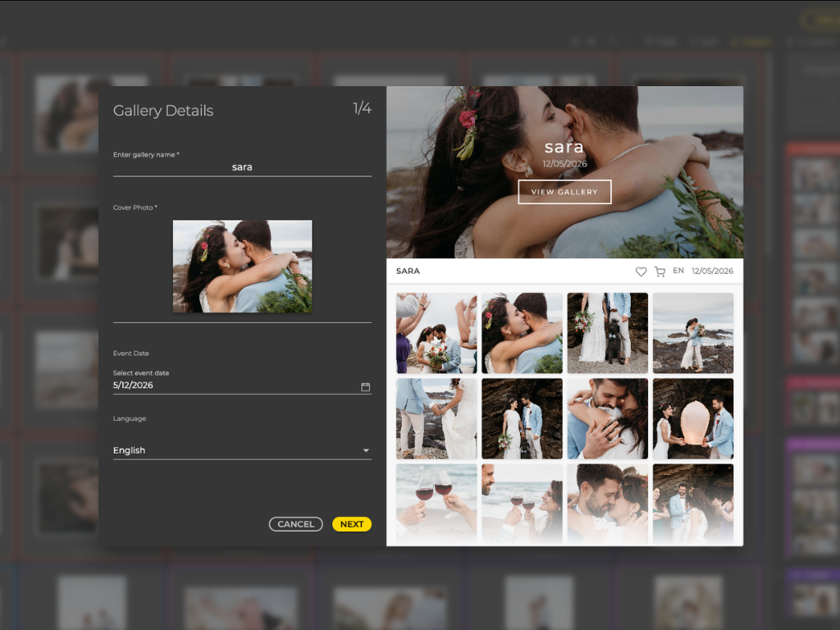This screenshot has height=630, width=840.
Task: Open the calendar picker icon for event date
Action: 365,387
